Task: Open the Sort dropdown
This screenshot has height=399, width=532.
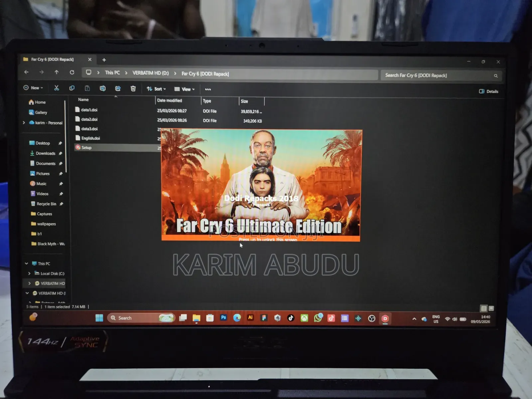Action: tap(156, 89)
